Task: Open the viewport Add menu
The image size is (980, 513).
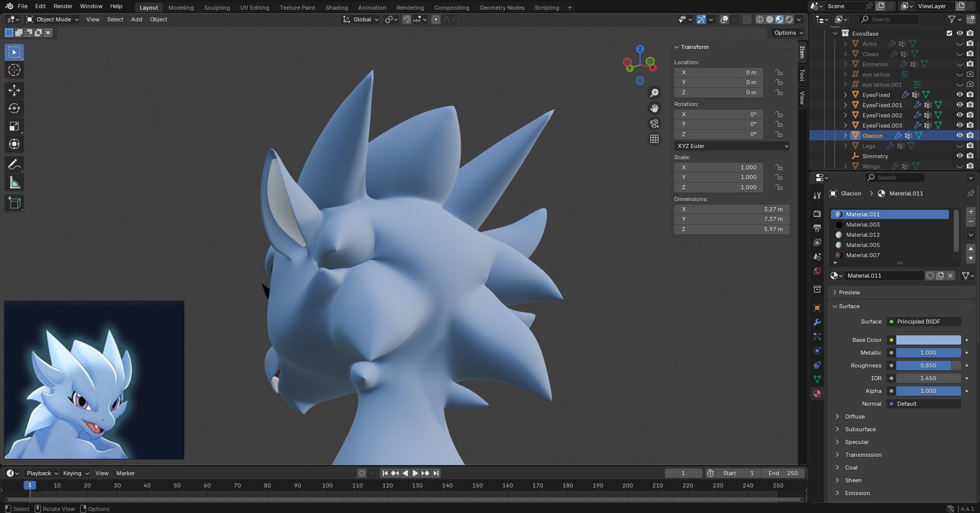Action: (x=136, y=19)
